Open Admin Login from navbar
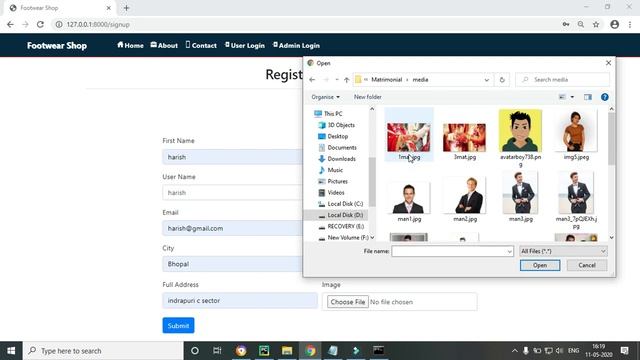The height and width of the screenshot is (360, 640). click(296, 45)
